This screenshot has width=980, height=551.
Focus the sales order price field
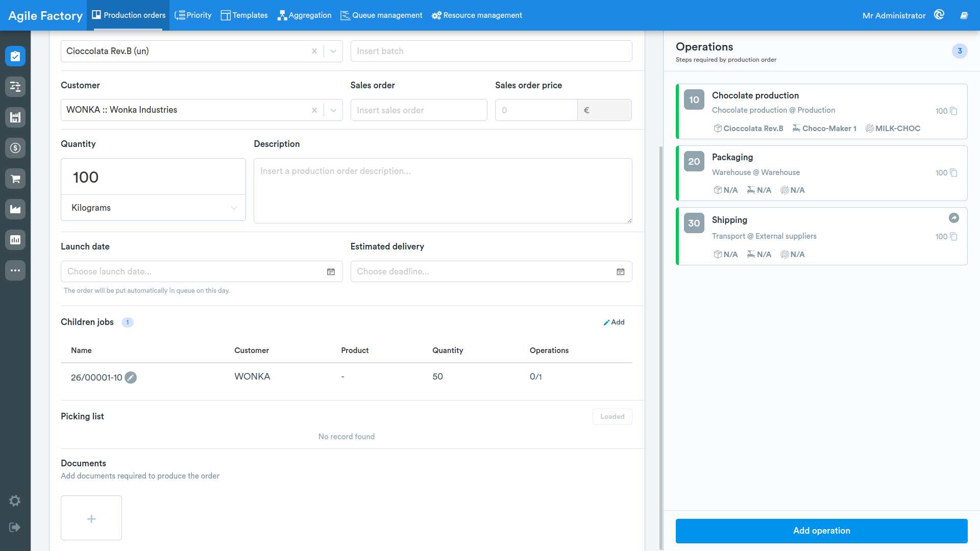click(x=536, y=110)
